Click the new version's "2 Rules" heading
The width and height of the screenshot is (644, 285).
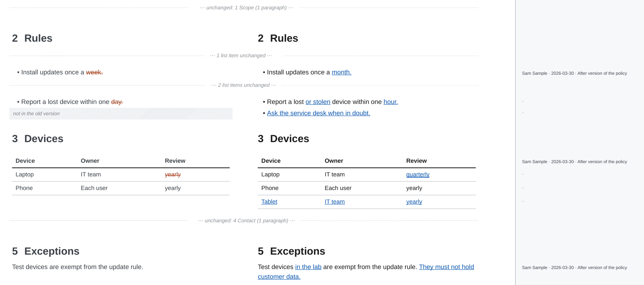click(278, 38)
